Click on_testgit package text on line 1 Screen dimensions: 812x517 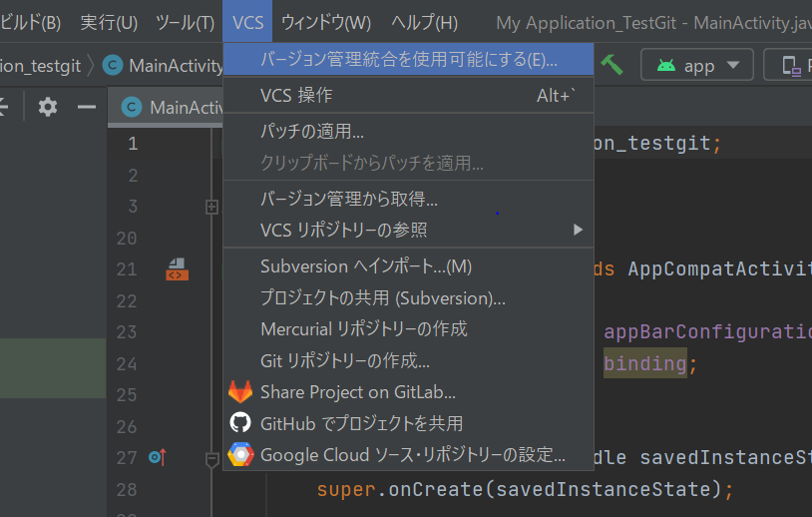[x=652, y=143]
